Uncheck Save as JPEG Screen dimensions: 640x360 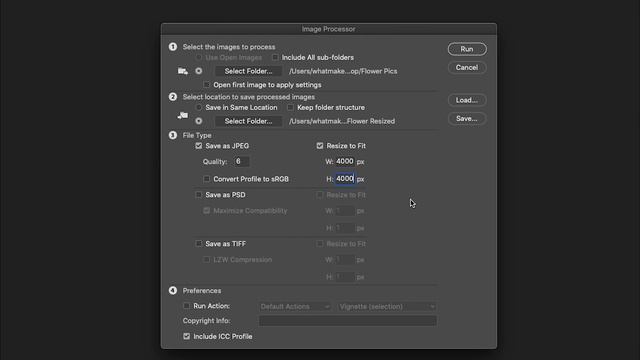[199, 146]
